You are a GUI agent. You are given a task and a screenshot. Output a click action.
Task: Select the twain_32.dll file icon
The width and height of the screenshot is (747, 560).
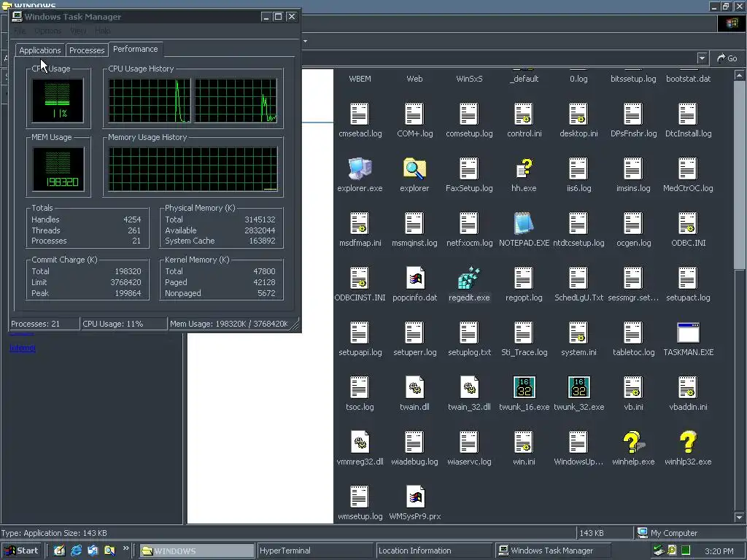pos(469,387)
